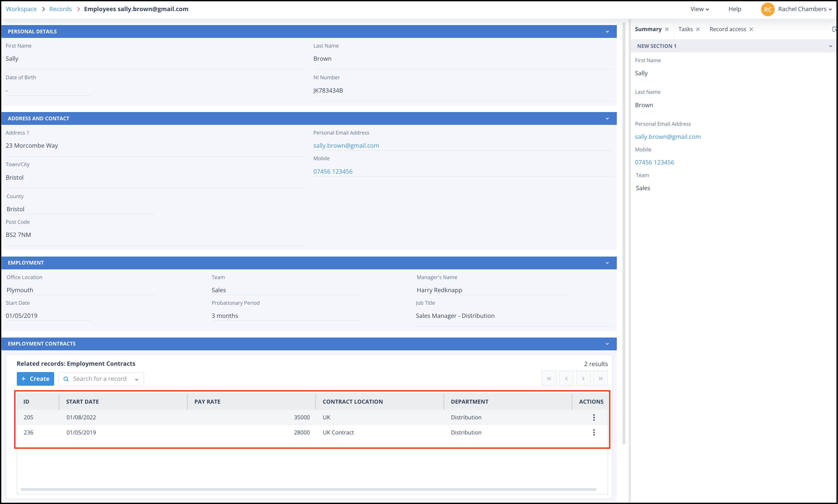Image resolution: width=838 pixels, height=504 pixels.
Task: Click Job Title Sales Manager - Distribution
Action: (x=455, y=316)
